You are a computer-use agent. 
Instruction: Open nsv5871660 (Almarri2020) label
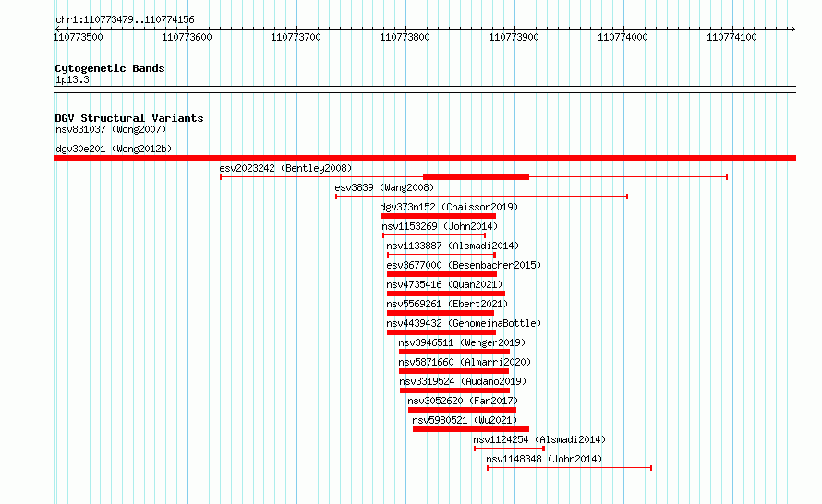(x=465, y=362)
